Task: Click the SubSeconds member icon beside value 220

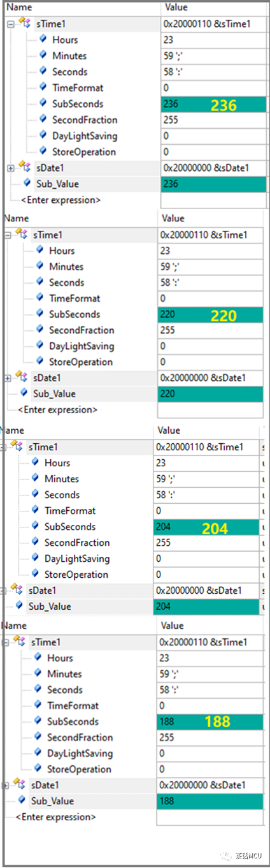Action: [x=39, y=314]
